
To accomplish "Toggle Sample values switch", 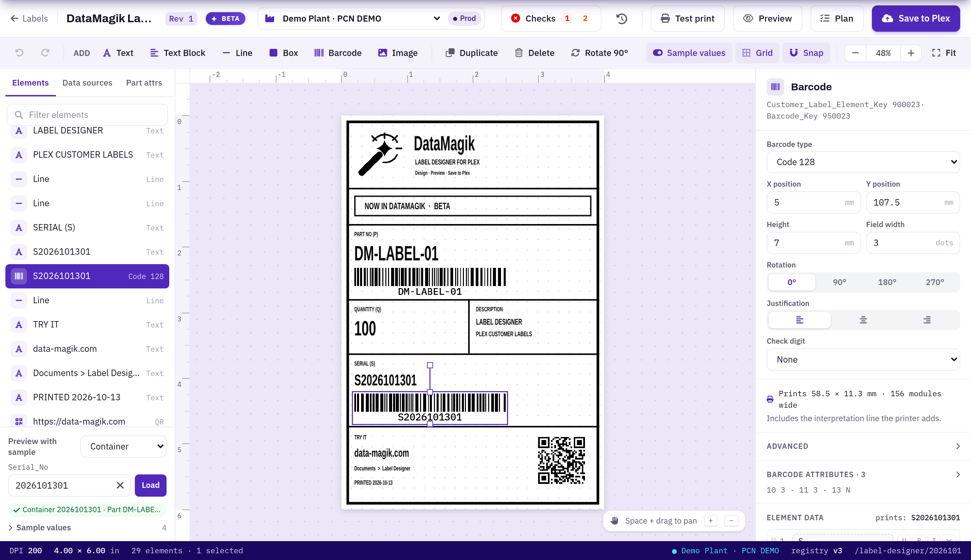I will tap(689, 53).
